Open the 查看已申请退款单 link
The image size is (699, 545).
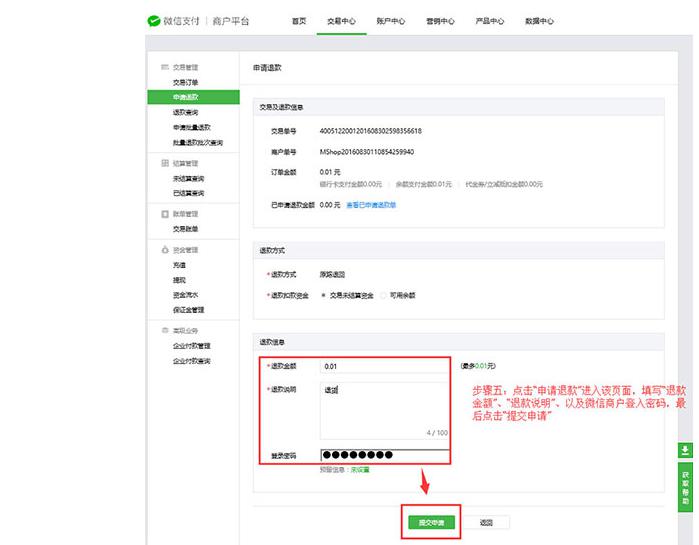(x=371, y=205)
